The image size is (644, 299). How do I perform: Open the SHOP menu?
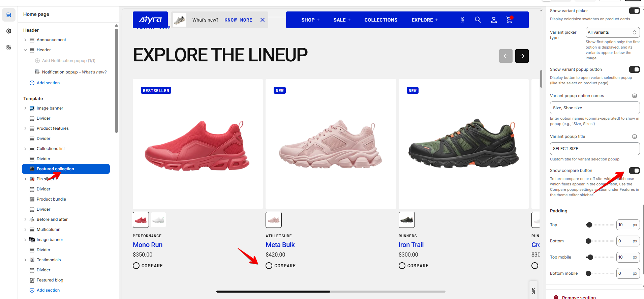point(310,20)
